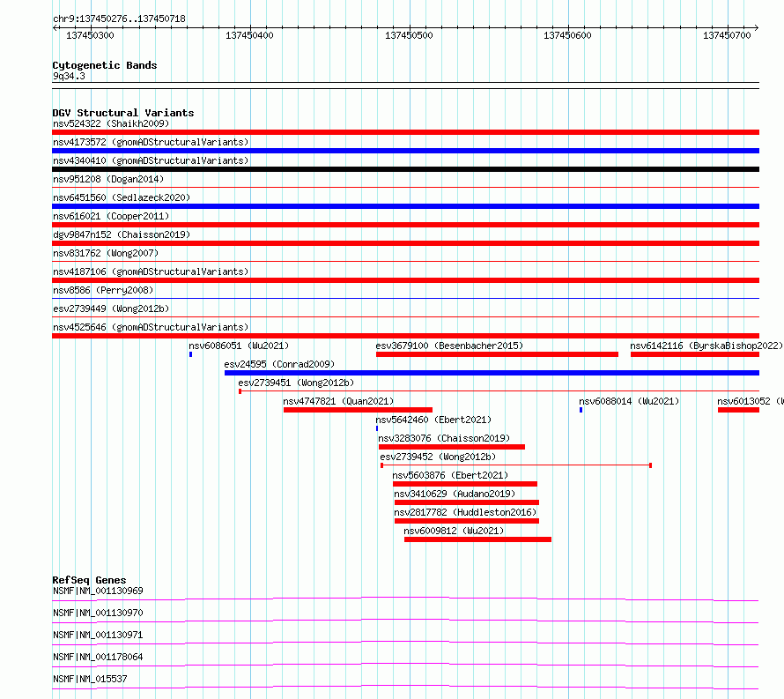Click the small blue mark of nsv6088014
This screenshot has height=699, width=784.
pos(581,410)
